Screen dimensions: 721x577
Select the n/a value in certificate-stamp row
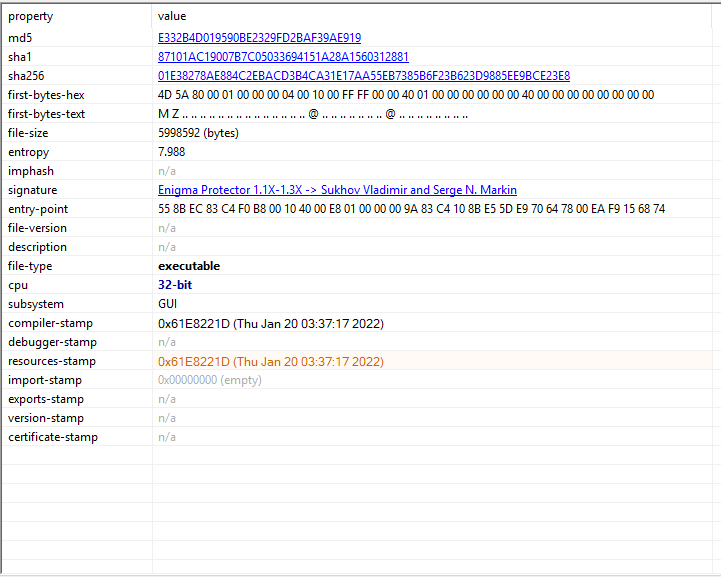coord(166,437)
